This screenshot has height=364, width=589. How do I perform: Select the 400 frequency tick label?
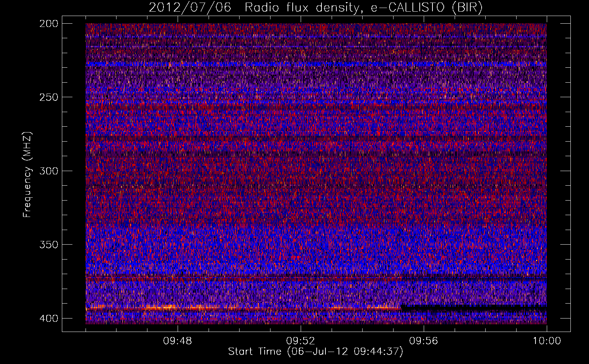pyautogui.click(x=48, y=318)
